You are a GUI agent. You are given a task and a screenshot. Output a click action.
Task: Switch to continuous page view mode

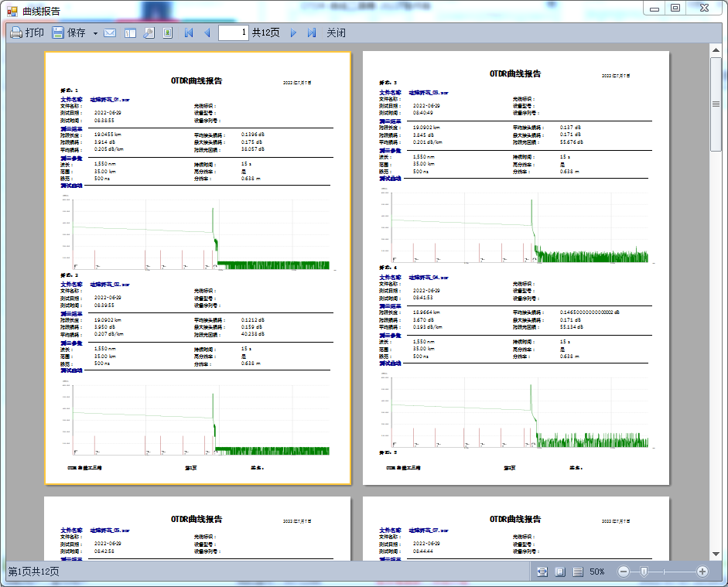(x=578, y=572)
